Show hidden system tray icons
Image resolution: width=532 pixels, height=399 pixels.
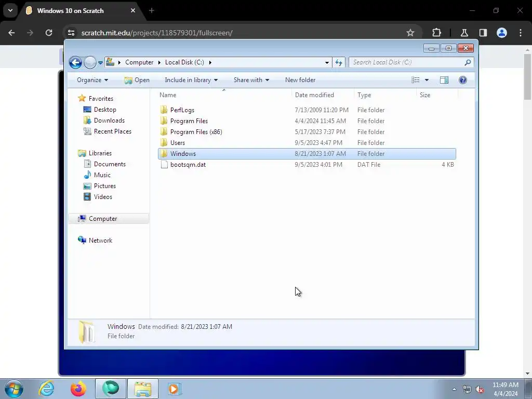454,389
